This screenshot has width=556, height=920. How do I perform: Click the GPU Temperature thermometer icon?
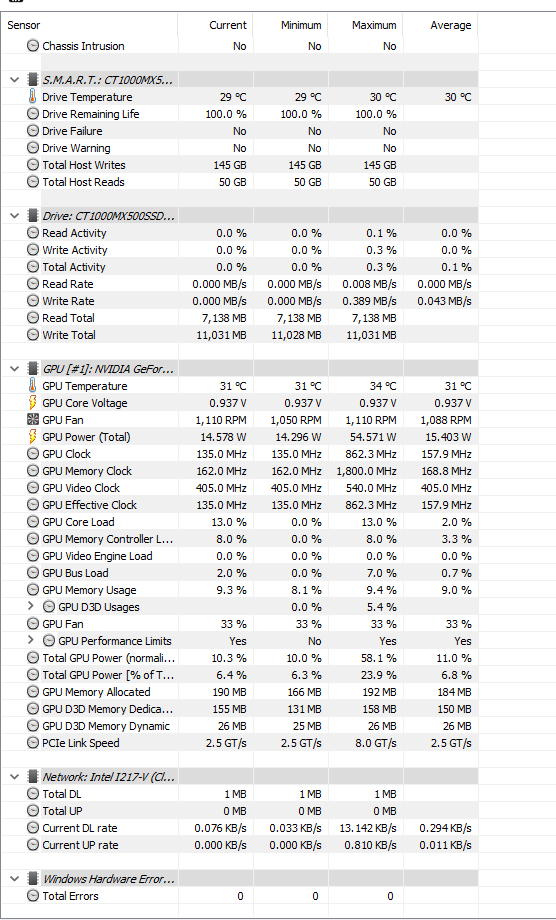33,386
